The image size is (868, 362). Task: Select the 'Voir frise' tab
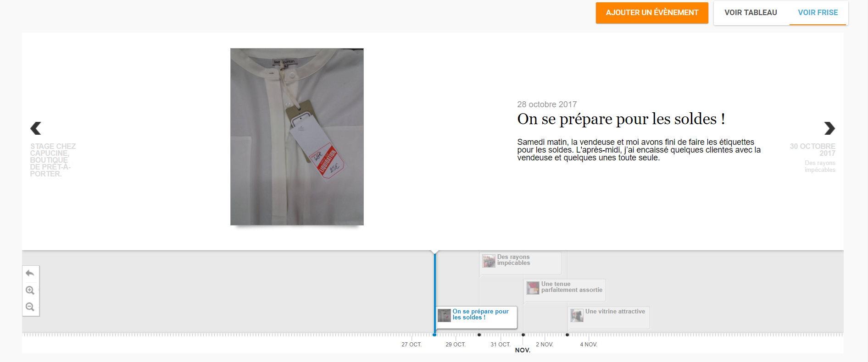coord(818,13)
